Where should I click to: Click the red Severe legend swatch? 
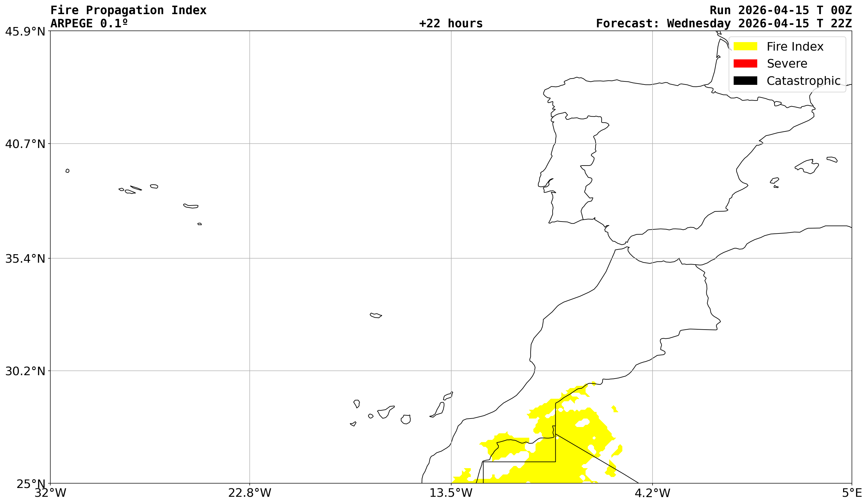[x=745, y=63]
